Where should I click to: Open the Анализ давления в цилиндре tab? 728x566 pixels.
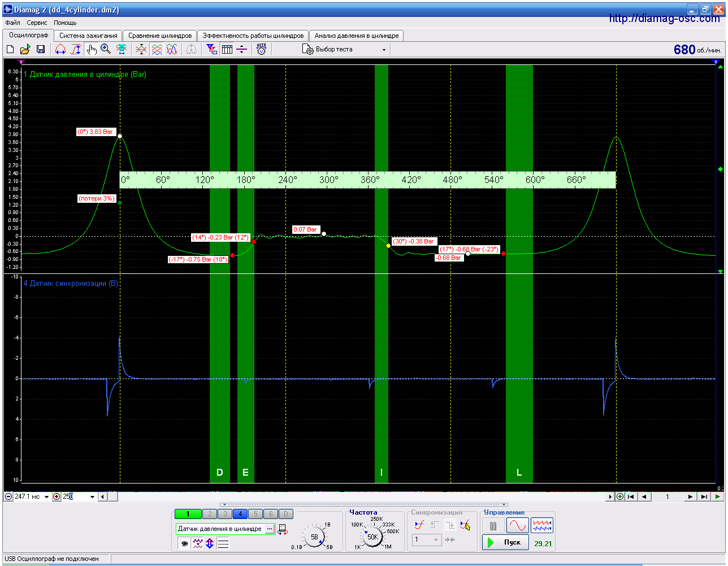click(357, 36)
